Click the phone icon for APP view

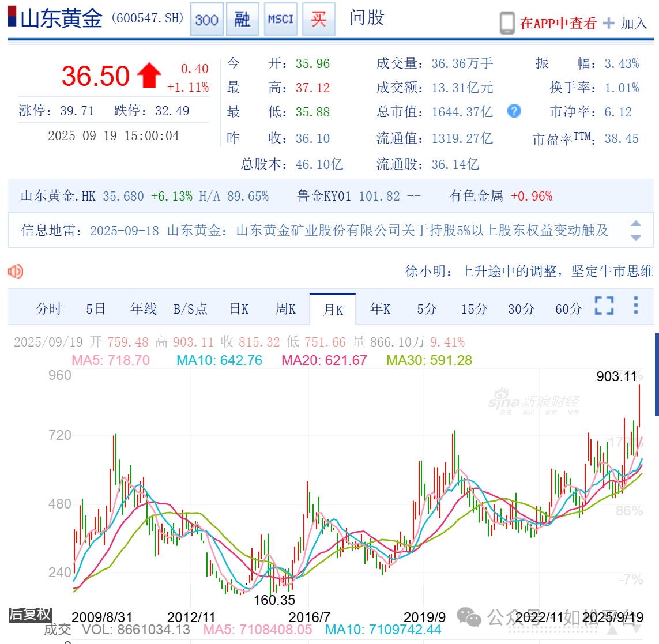pos(507,23)
